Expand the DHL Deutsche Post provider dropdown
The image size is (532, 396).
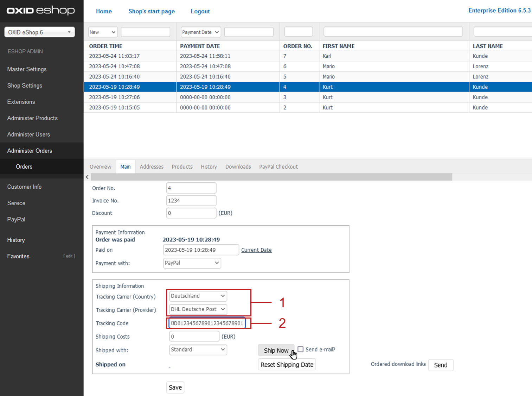click(x=198, y=309)
